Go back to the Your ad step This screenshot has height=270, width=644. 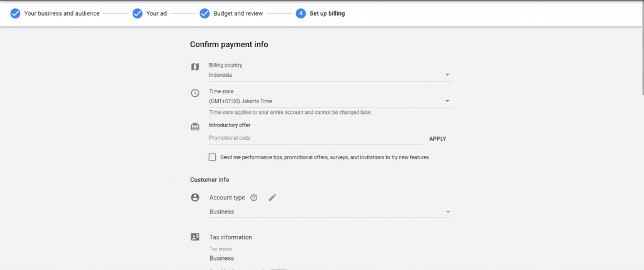tap(157, 14)
